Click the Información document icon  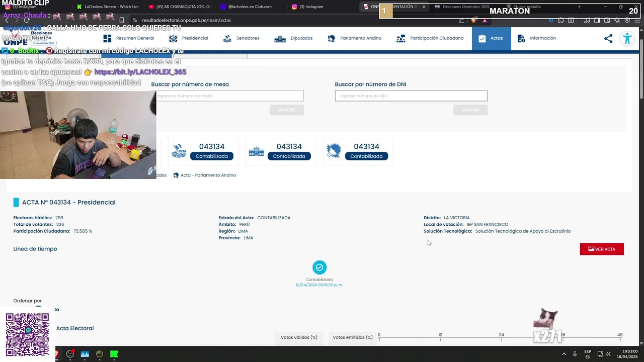521,38
